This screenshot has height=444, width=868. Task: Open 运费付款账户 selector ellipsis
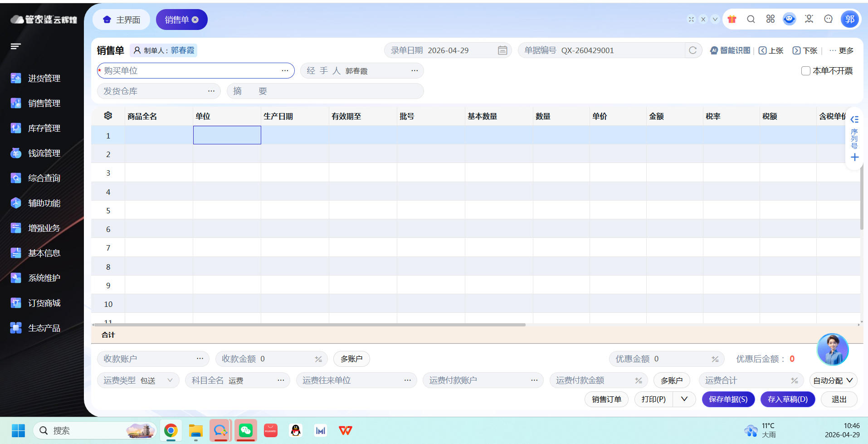(x=534, y=380)
